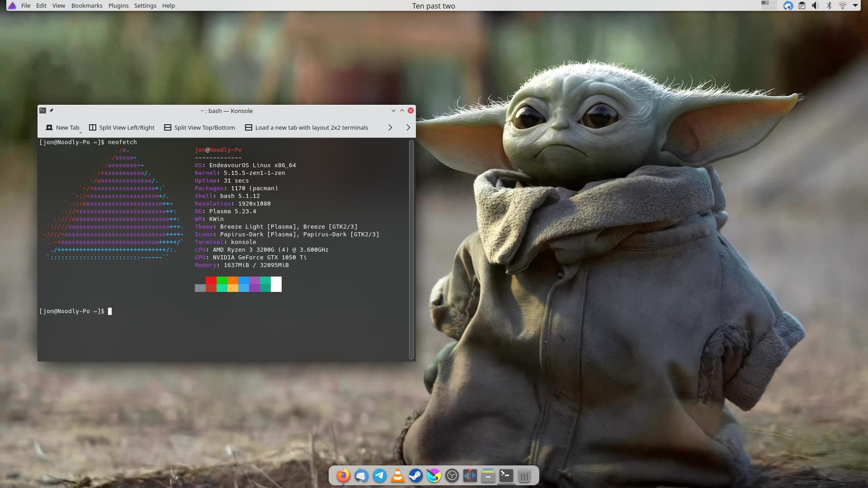Click the Konsole window menu icon in titlebar

pos(42,110)
